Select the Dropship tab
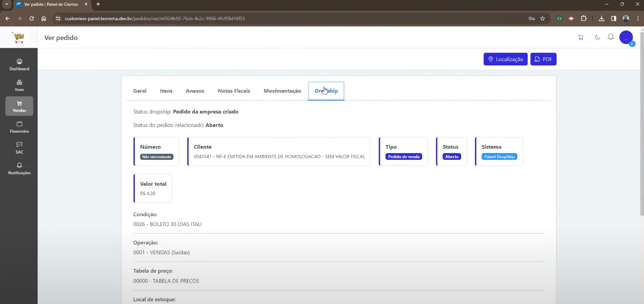Screen dimensions: 644x304 326,91
